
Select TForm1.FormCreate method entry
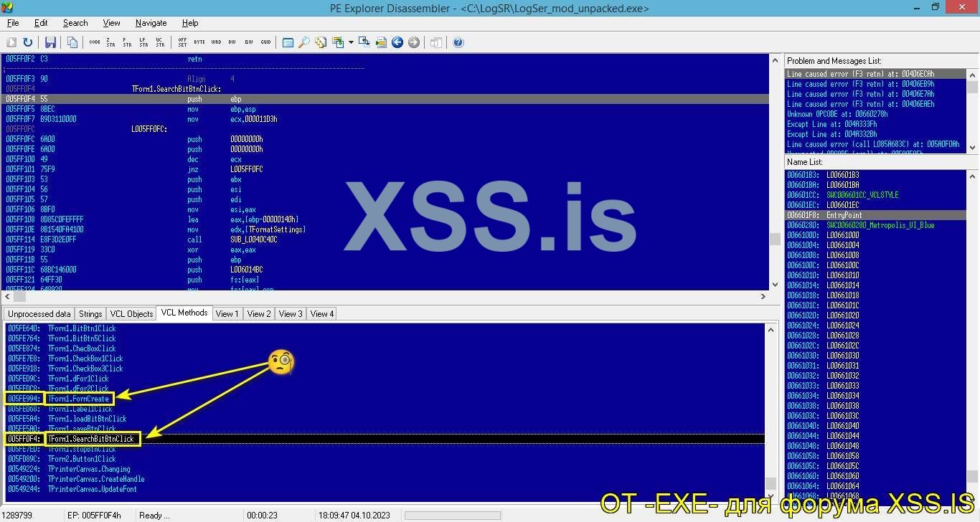[x=385, y=399]
